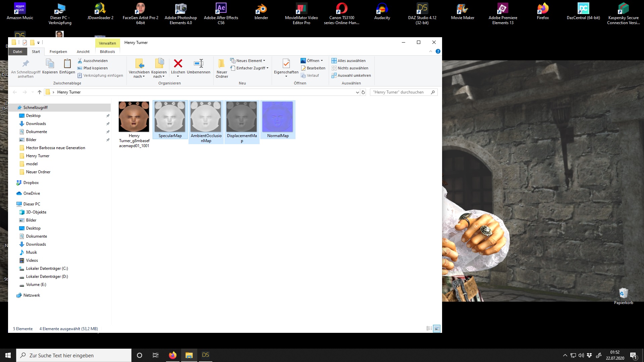
Task: Click Auswahl umkehren to invert selection
Action: (x=351, y=75)
